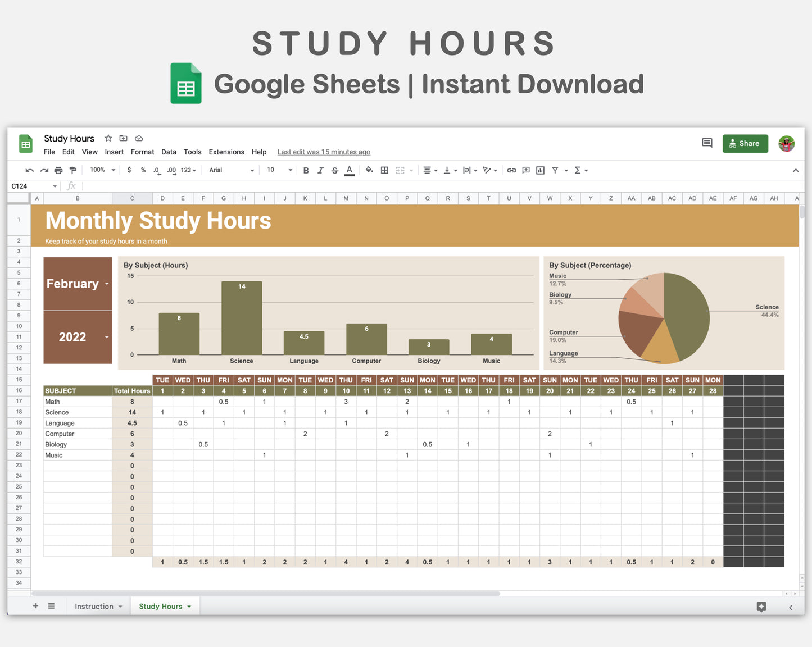Open the Last edit history link

click(x=324, y=152)
